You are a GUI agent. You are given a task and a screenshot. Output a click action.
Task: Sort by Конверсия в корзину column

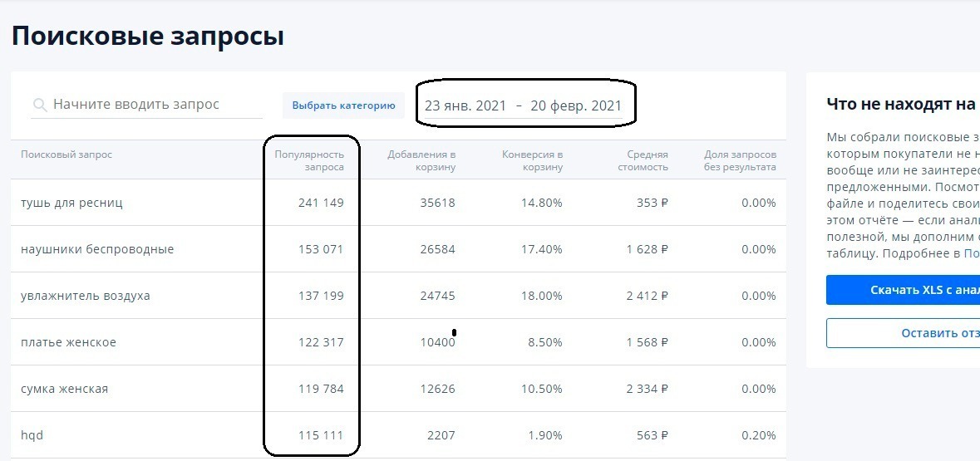532,160
